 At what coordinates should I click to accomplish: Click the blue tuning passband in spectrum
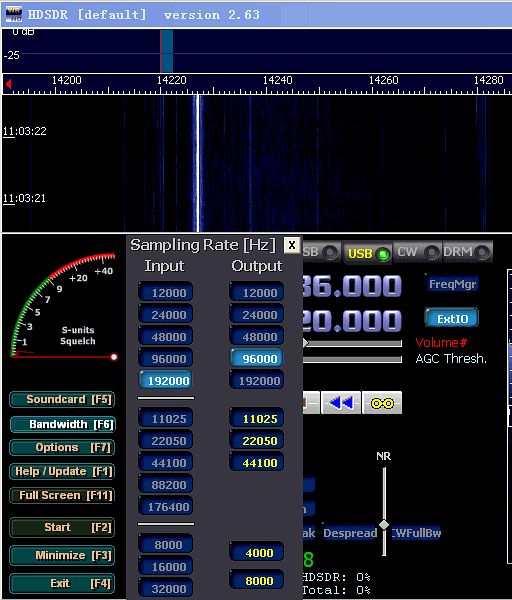click(x=167, y=51)
